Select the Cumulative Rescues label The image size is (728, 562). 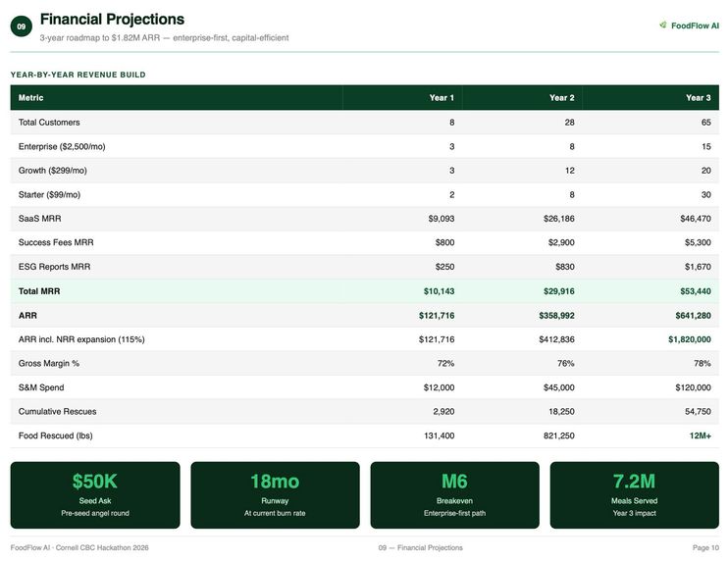pos(58,412)
